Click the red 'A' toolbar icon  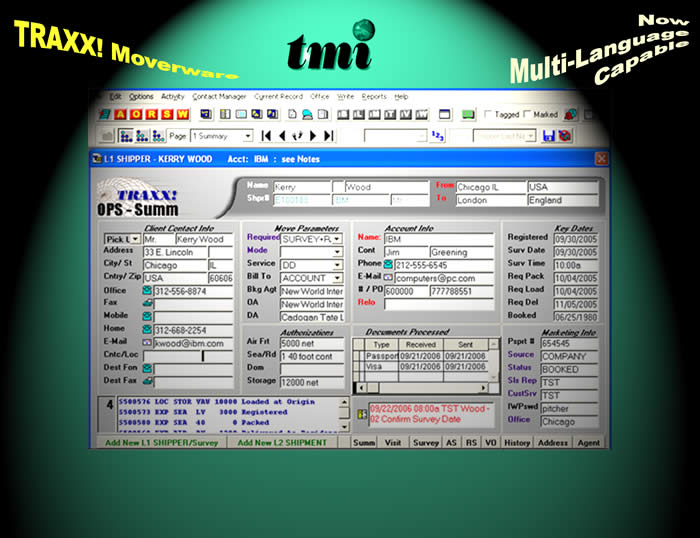click(x=120, y=114)
